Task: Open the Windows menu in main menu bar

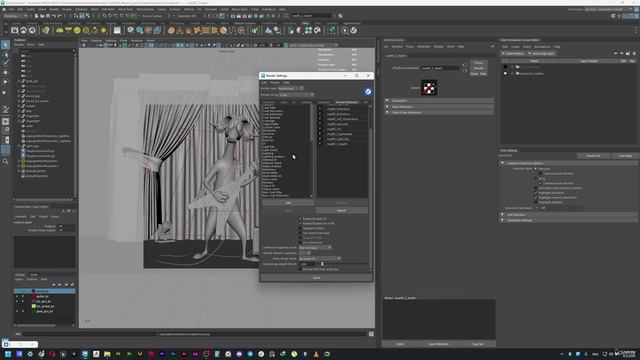Action: (81, 9)
